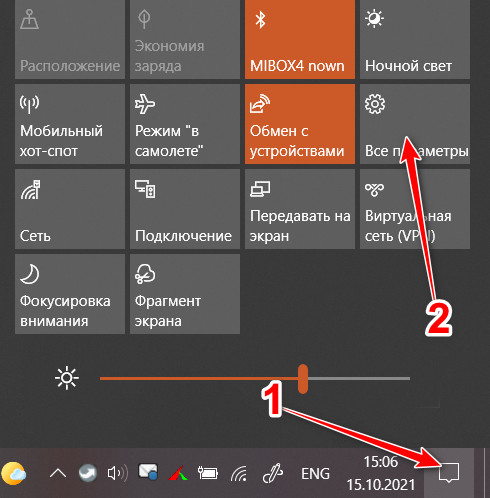490x498 pixels.
Task: Click the volume speaker tray icon
Action: click(x=118, y=473)
